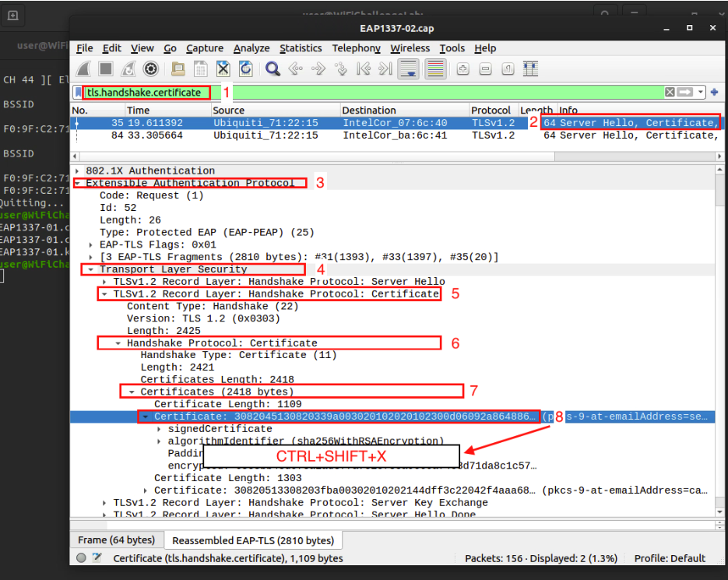
Task: Go to specified packet icon
Action: point(341,69)
